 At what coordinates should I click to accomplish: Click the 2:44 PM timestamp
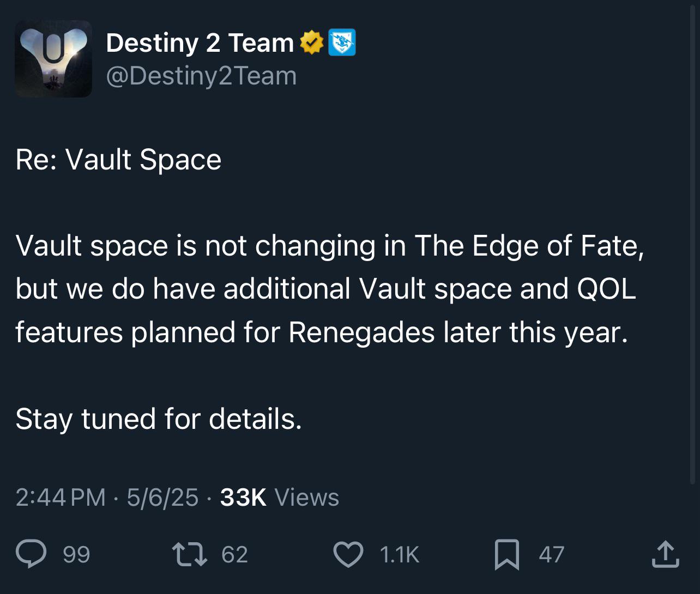[x=61, y=497]
